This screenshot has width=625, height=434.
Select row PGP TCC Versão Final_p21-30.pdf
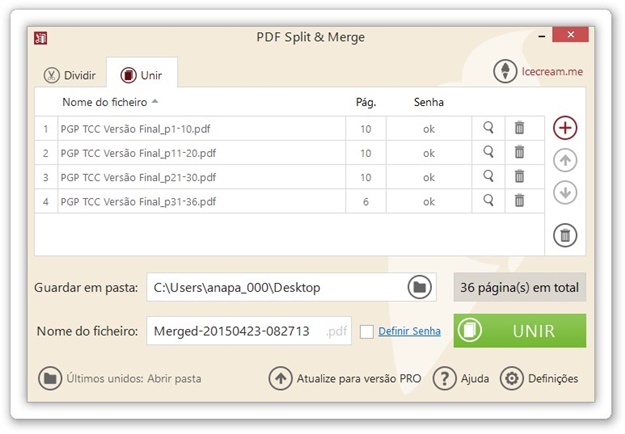point(289,177)
